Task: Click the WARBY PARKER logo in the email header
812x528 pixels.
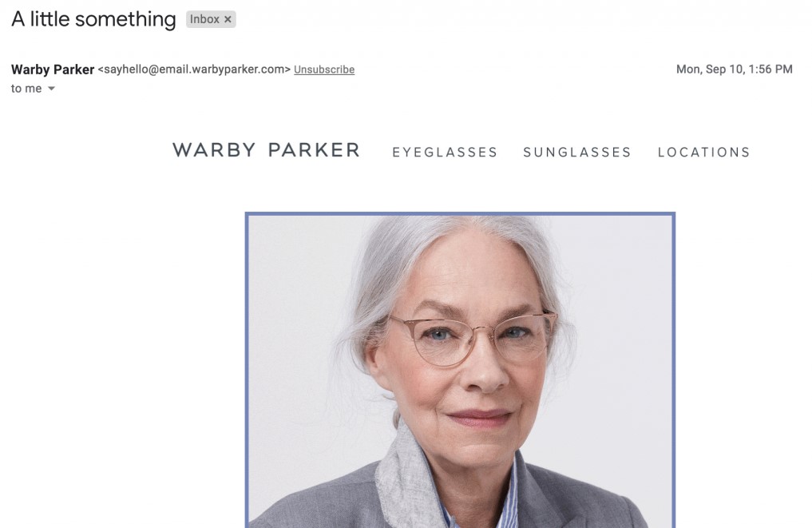Action: tap(266, 150)
